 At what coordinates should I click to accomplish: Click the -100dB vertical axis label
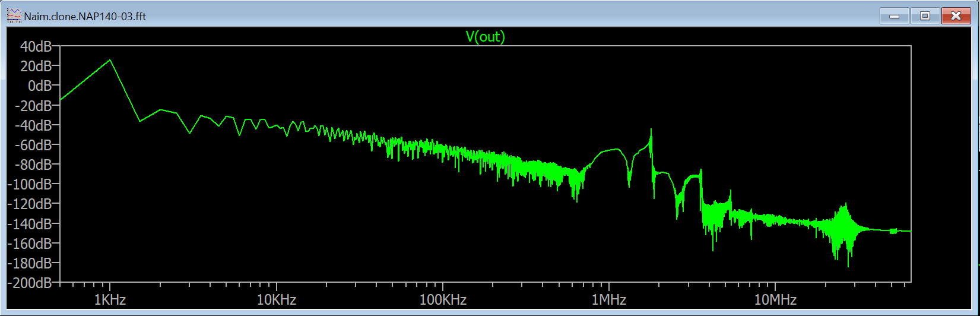29,184
